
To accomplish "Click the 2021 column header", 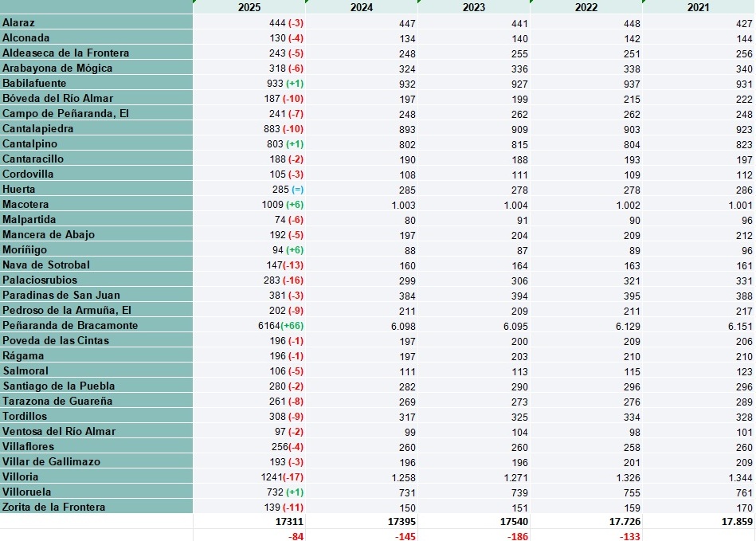I will [x=699, y=7].
